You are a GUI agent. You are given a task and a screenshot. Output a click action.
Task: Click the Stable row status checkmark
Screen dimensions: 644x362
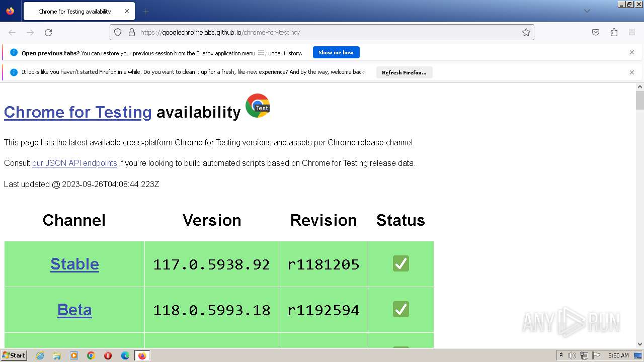click(401, 263)
